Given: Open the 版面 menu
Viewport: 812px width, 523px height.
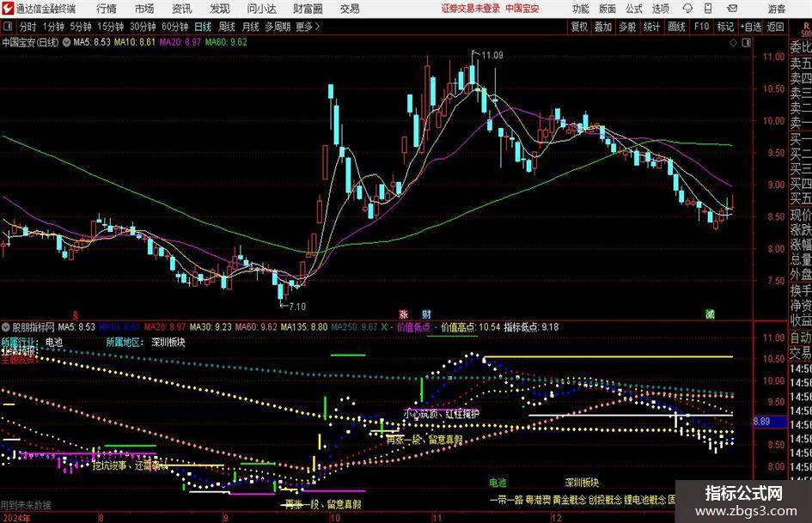Looking at the screenshot, I should (607, 9).
